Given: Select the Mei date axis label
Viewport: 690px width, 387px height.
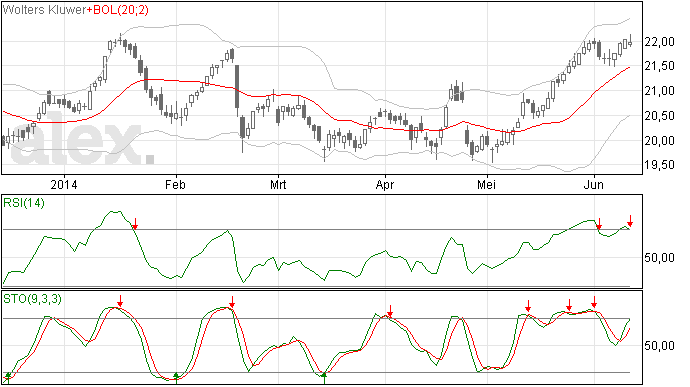Looking at the screenshot, I should [486, 184].
